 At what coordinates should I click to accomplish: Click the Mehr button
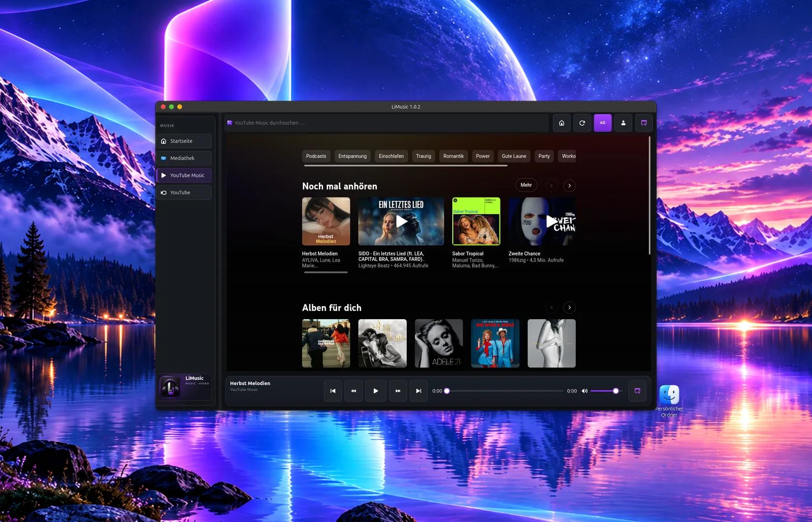(526, 185)
